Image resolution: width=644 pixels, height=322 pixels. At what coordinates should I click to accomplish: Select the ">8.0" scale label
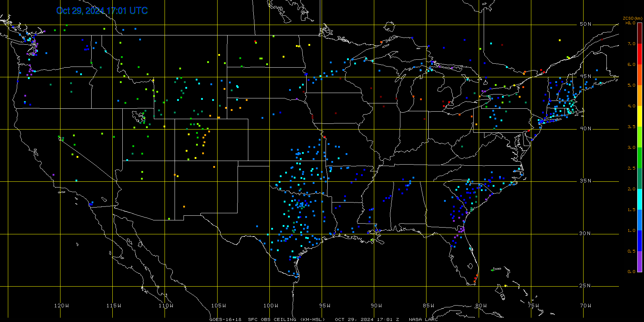(630, 23)
